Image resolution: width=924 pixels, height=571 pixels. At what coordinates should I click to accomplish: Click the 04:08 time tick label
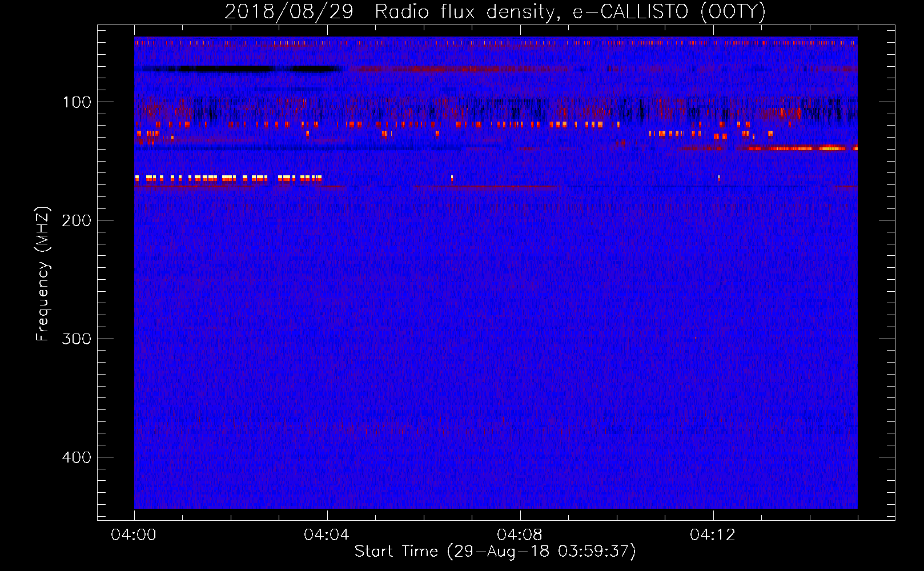[x=520, y=534]
